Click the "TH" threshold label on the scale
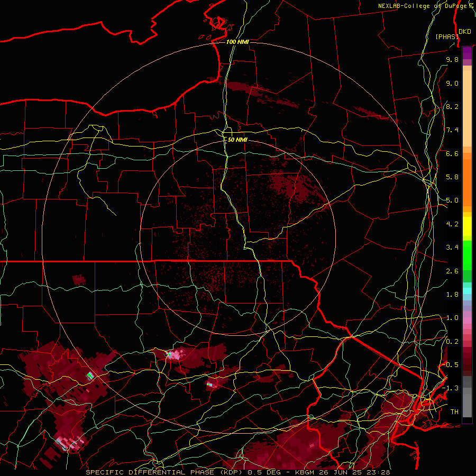 click(x=454, y=412)
